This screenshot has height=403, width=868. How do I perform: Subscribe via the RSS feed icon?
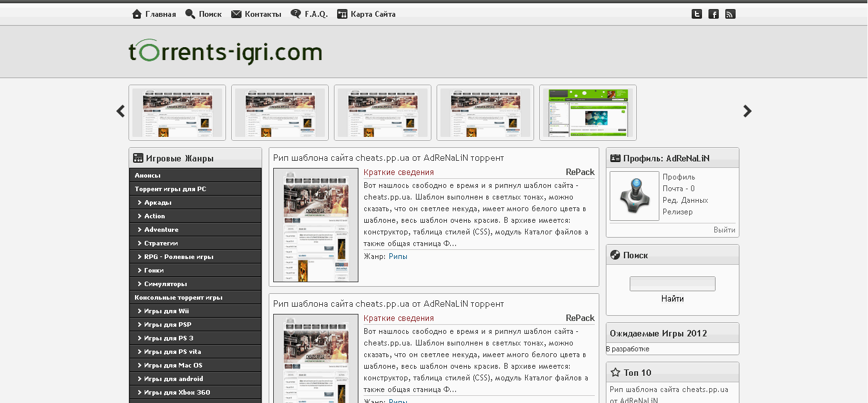pos(730,14)
